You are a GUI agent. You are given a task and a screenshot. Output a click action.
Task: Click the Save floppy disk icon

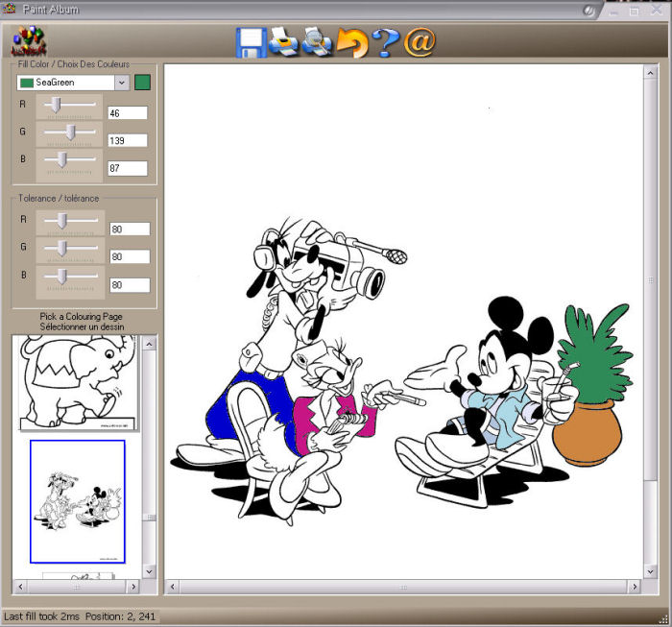coord(252,43)
